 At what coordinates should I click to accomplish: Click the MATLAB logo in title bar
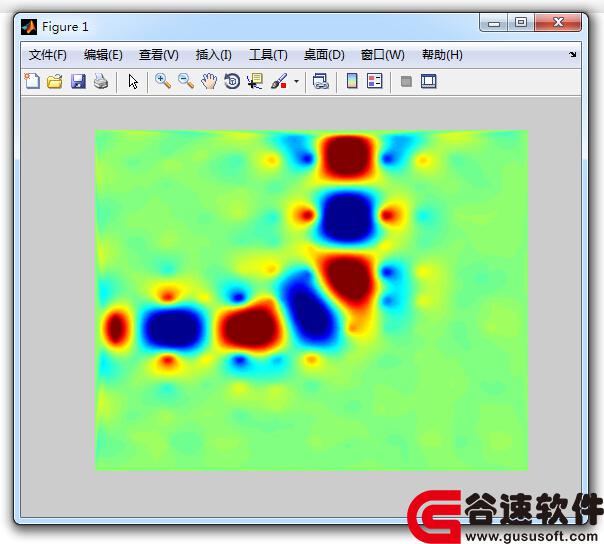point(29,27)
